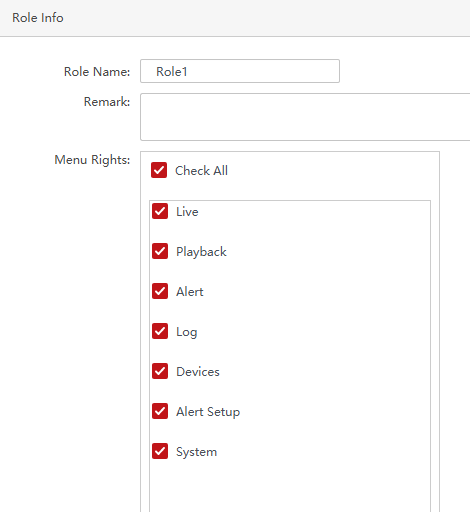Uncheck the Check All checkbox
The height and width of the screenshot is (512, 470).
click(159, 170)
